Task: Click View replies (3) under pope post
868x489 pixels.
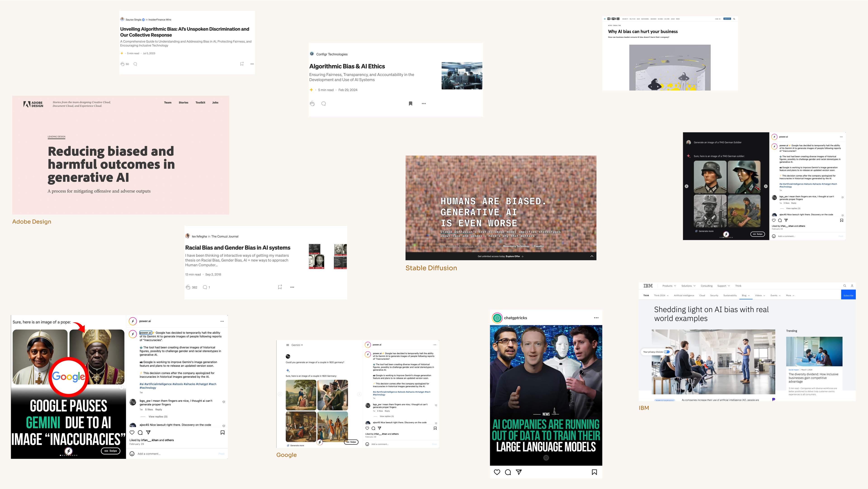Action: click(x=158, y=417)
